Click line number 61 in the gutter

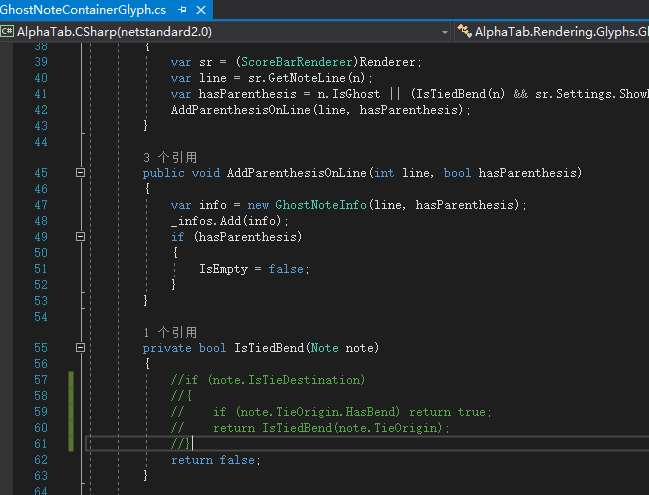click(41, 444)
